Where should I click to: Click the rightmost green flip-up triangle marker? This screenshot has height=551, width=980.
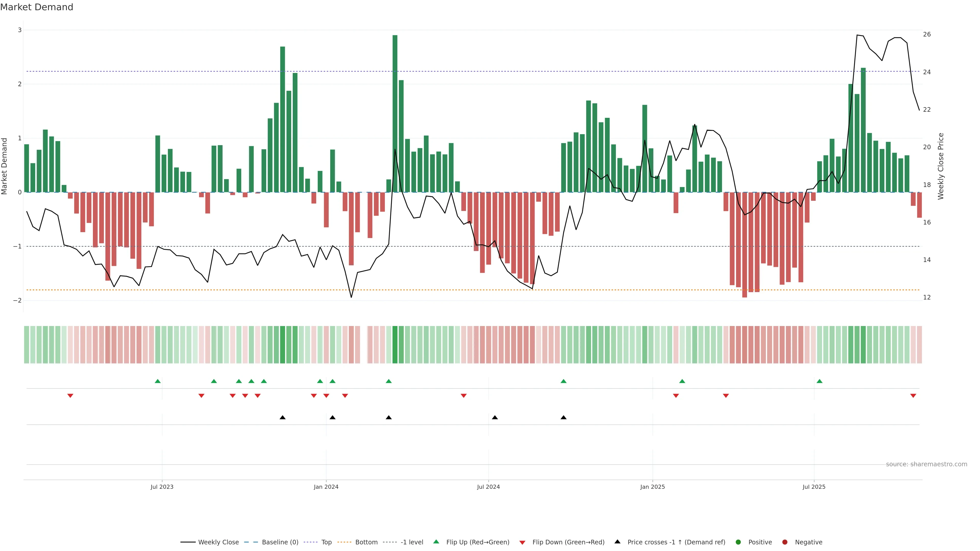tap(819, 381)
